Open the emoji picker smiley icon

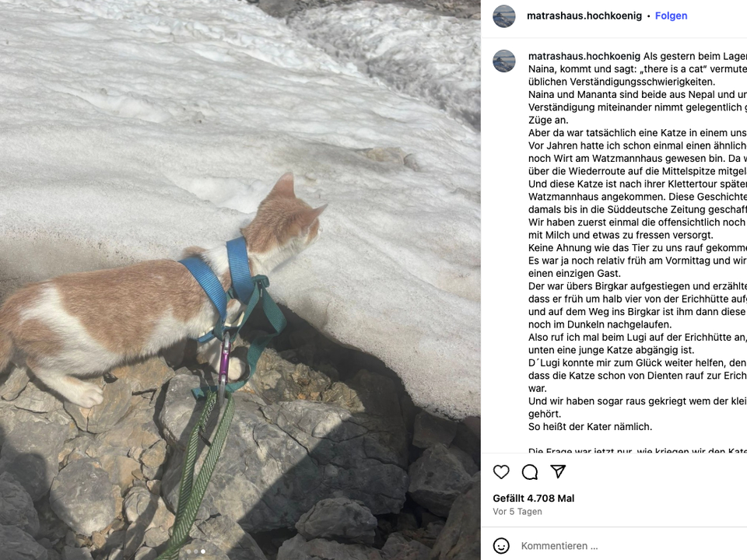(x=501, y=546)
